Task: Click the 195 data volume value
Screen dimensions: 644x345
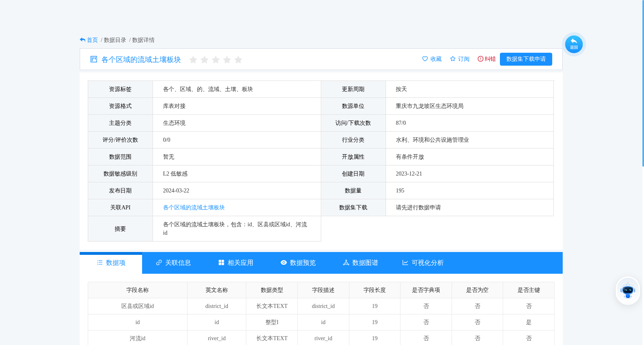Action: pos(400,190)
